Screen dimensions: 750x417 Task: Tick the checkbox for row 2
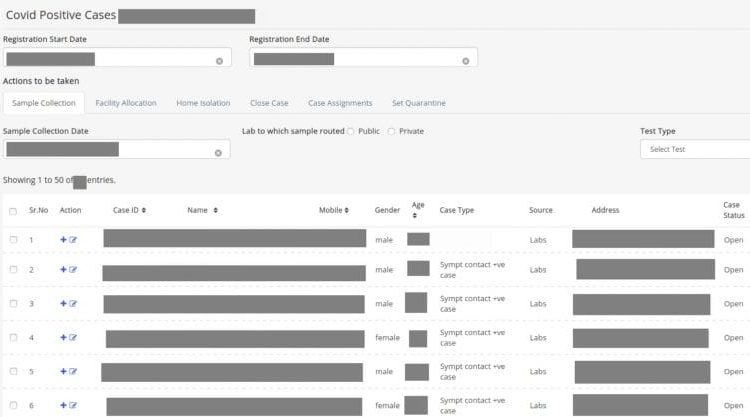(13, 269)
